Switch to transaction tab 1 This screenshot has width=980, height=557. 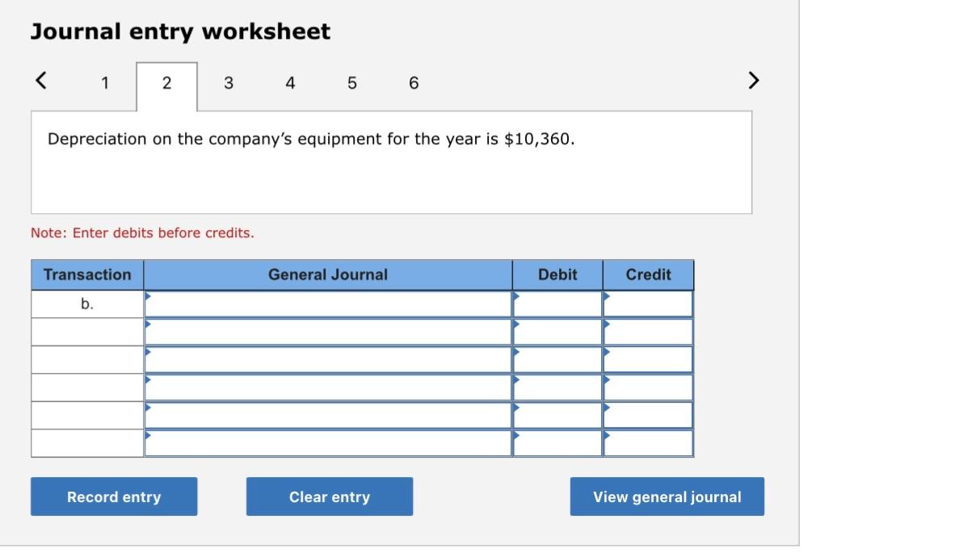[104, 82]
